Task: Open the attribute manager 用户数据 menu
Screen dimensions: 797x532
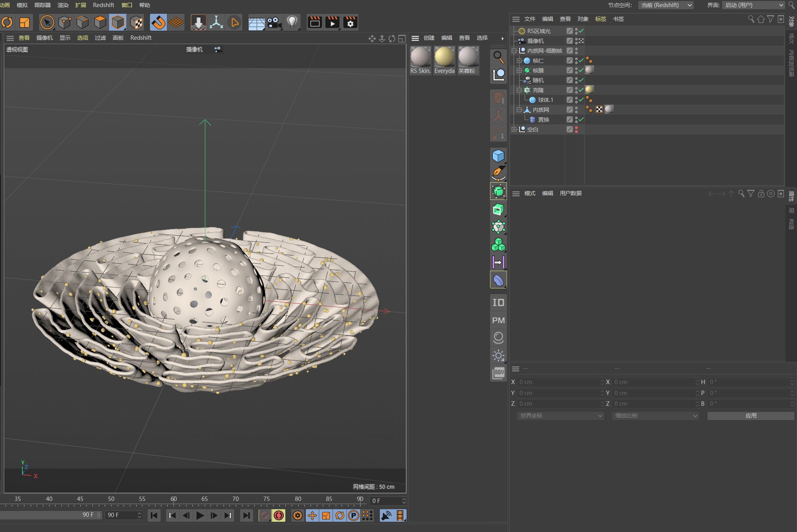Action: tap(571, 193)
